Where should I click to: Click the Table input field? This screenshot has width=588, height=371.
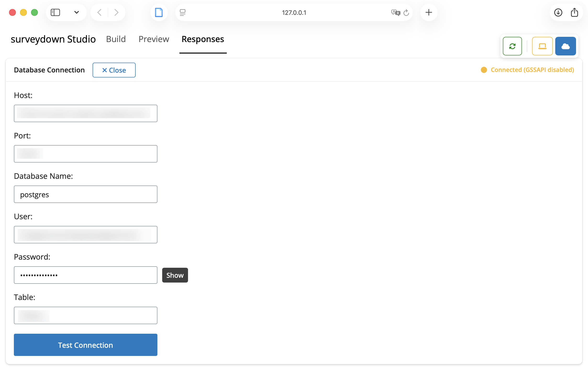(85, 315)
